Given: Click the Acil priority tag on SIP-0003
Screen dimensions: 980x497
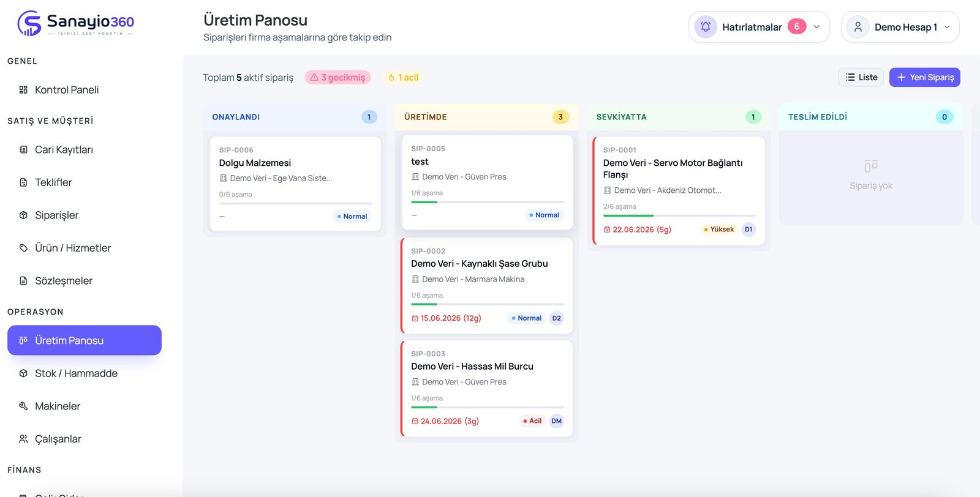Looking at the screenshot, I should (x=532, y=421).
